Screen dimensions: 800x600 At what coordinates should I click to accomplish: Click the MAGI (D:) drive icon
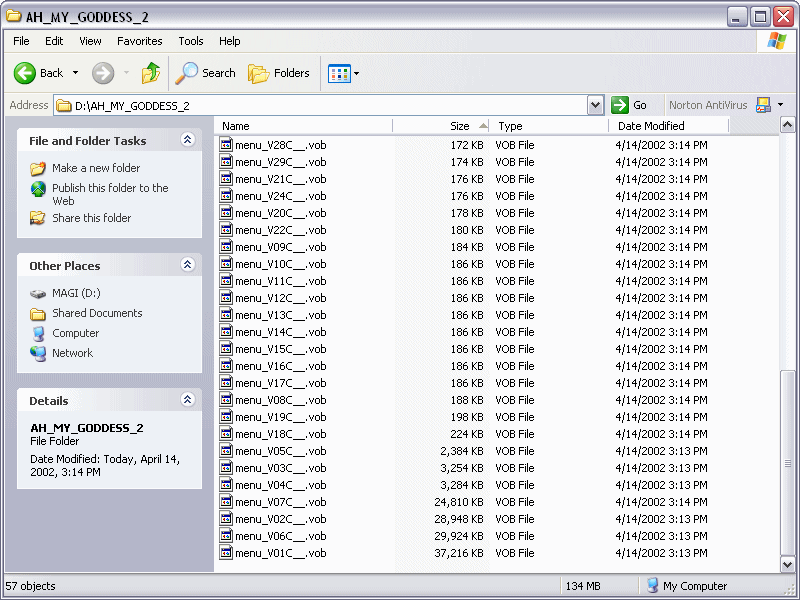(38, 293)
